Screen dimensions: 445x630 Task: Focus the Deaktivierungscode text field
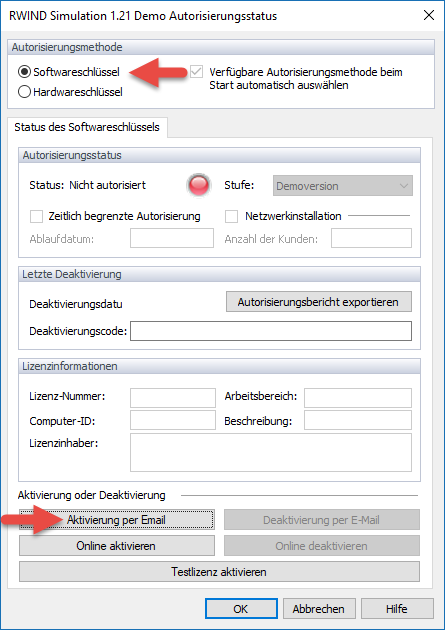pyautogui.click(x=271, y=331)
